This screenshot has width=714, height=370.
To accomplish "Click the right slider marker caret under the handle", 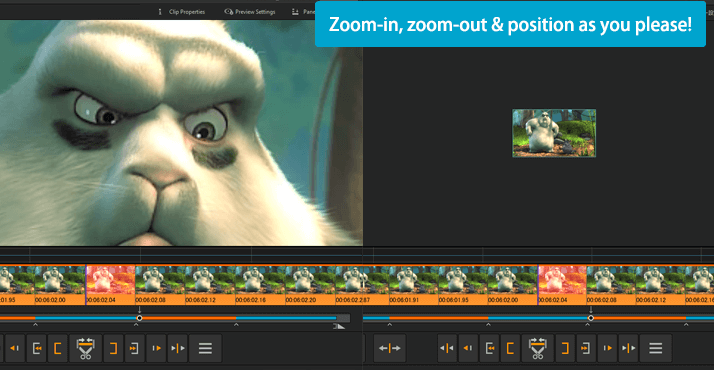I will click(x=587, y=325).
